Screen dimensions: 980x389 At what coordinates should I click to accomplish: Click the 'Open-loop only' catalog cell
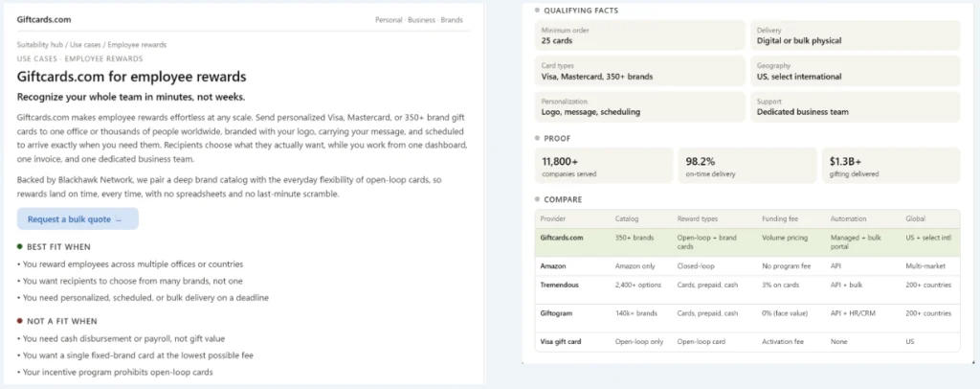click(x=637, y=342)
